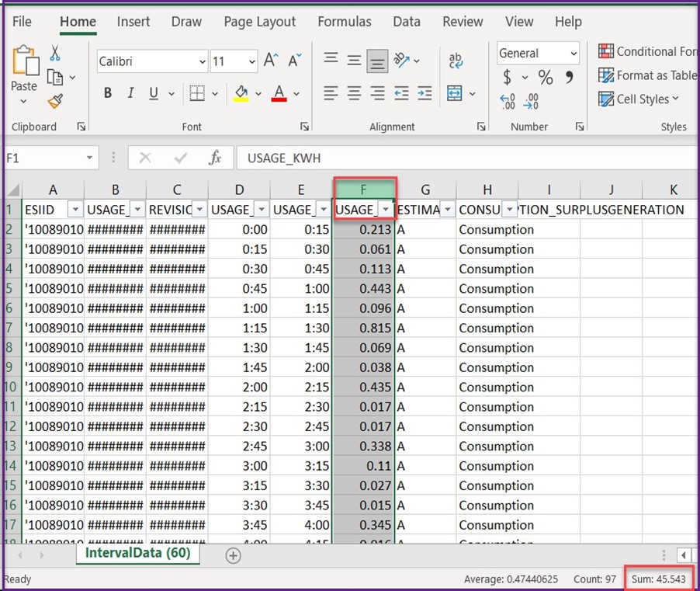Switch to the Formulas ribbon tab
700x591 pixels.
(x=345, y=22)
